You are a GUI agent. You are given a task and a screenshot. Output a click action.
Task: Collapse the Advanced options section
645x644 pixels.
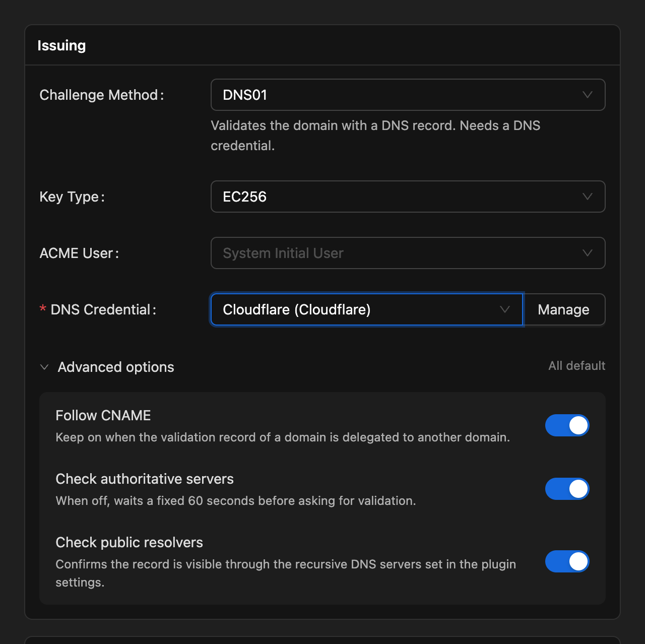pyautogui.click(x=107, y=367)
